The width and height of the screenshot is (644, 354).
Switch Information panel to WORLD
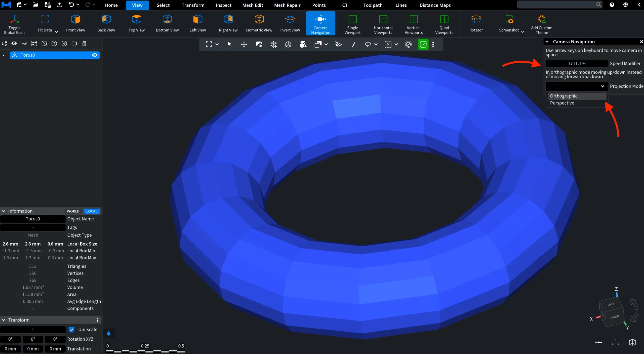click(x=73, y=211)
